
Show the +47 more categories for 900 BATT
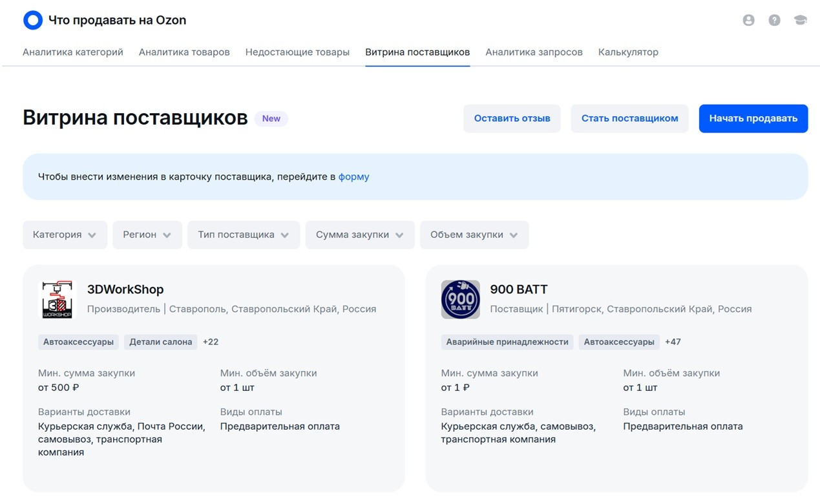tap(673, 342)
